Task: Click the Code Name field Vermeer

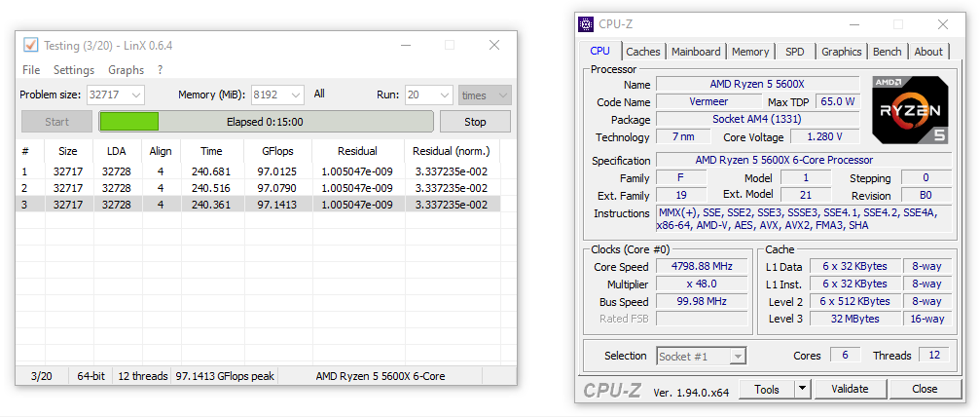Action: (x=708, y=101)
